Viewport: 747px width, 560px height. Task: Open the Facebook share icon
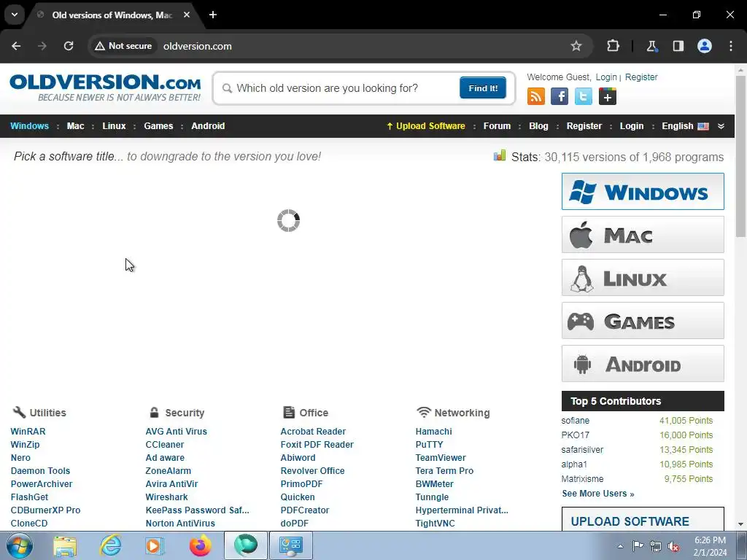[560, 97]
